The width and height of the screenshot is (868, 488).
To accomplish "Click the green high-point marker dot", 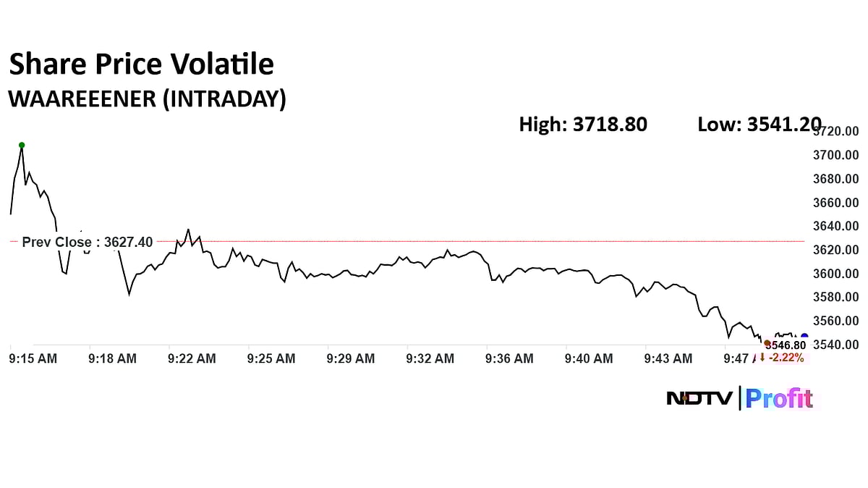I will pyautogui.click(x=22, y=145).
